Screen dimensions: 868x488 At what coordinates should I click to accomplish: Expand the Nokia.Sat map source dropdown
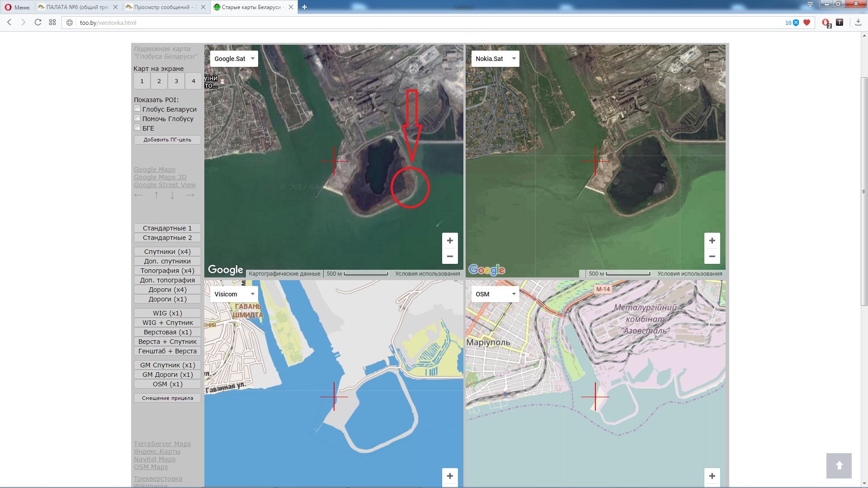point(495,59)
